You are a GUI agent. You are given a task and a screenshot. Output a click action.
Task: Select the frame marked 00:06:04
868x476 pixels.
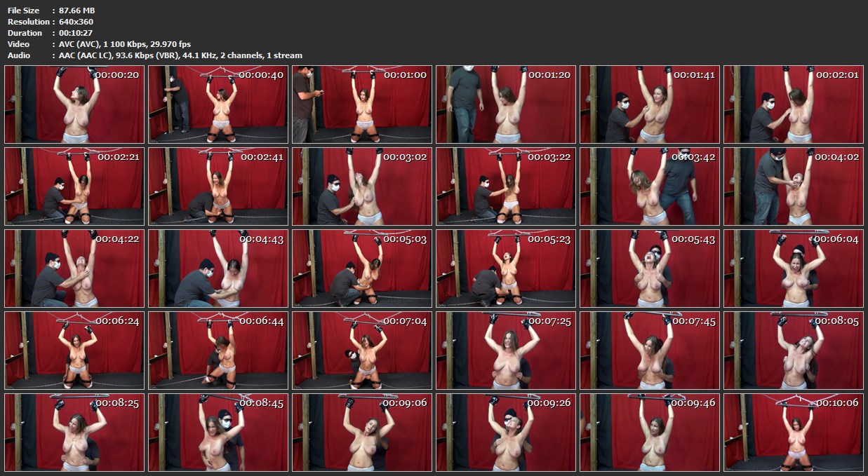(x=794, y=268)
